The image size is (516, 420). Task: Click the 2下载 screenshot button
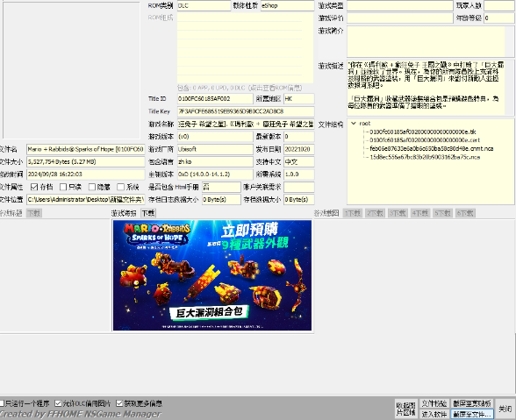coord(376,213)
